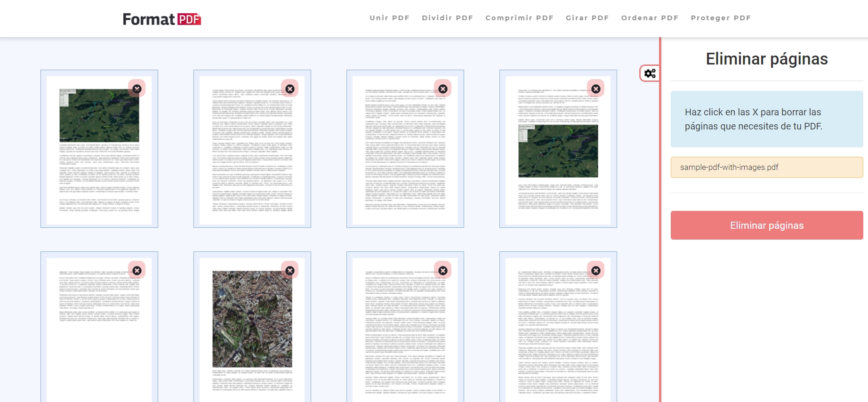This screenshot has height=402, width=868.
Task: Open the Ordenar PDF page
Action: (650, 18)
